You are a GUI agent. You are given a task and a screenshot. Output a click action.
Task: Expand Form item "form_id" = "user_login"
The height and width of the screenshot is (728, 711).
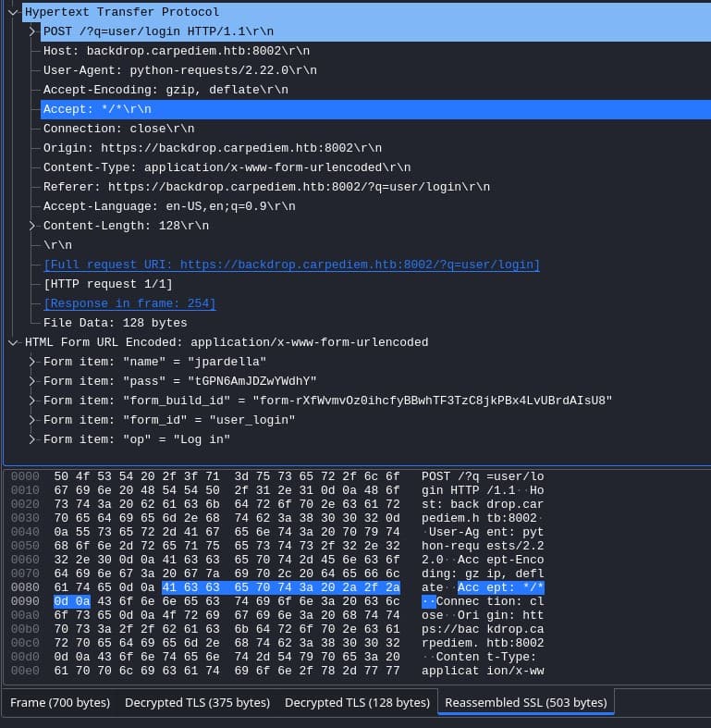(x=32, y=420)
